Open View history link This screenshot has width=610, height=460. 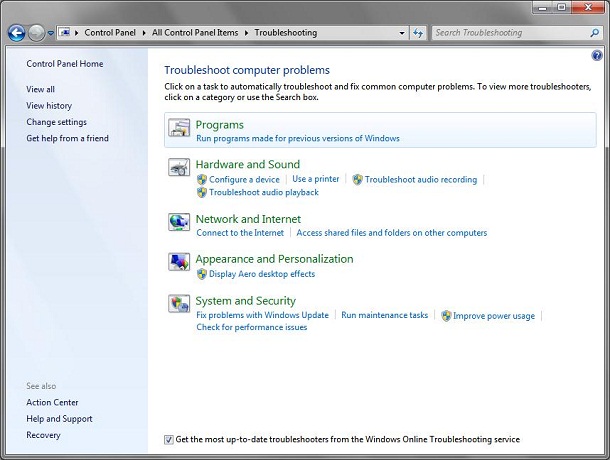(x=49, y=105)
